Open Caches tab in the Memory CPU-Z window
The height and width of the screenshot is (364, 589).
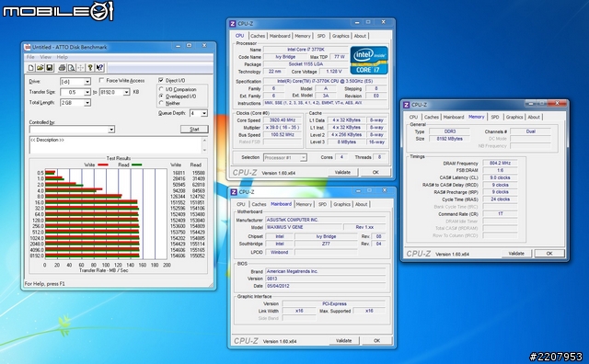pos(432,117)
